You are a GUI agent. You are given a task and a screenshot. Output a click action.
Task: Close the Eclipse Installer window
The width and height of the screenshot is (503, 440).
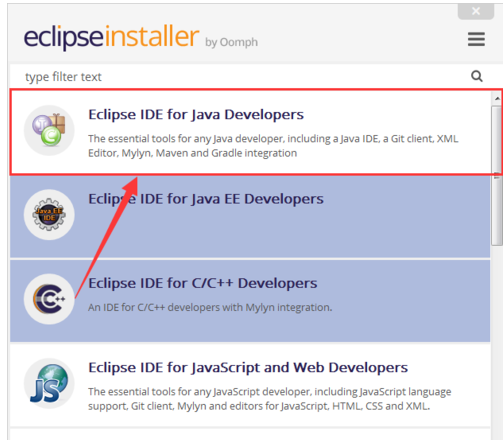coord(476,11)
